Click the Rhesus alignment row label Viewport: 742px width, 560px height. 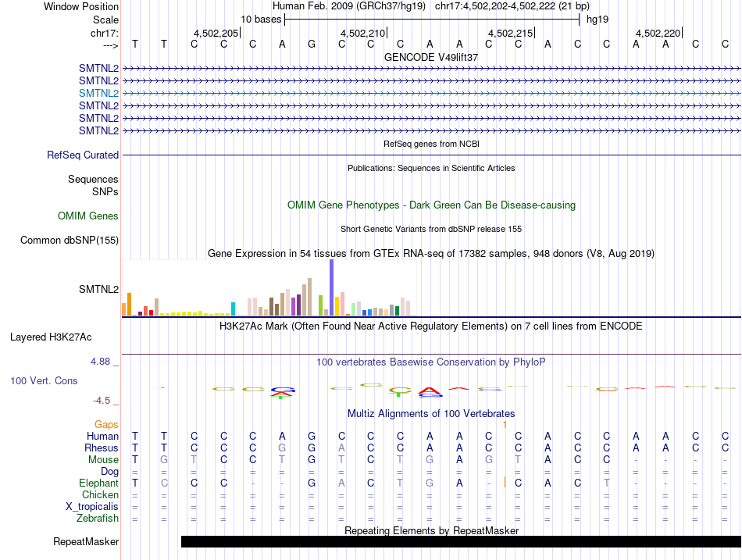[x=102, y=448]
